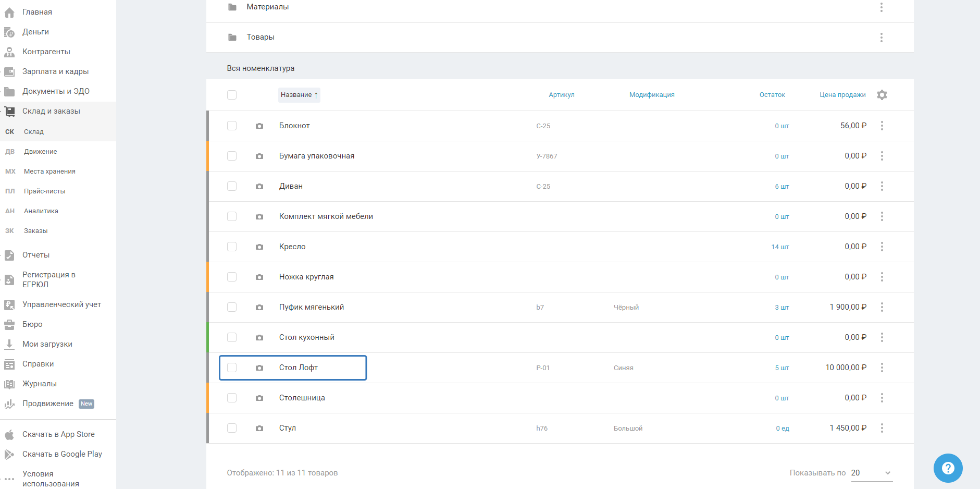Open column settings gear icon
The width and height of the screenshot is (980, 489).
click(x=882, y=95)
